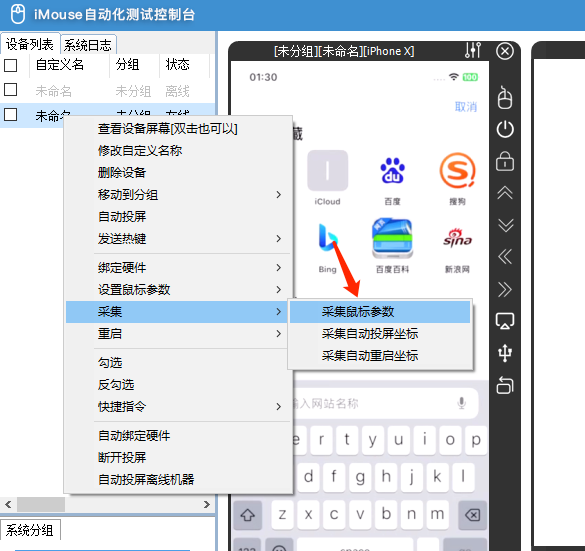Click the double up arrow icon
The image size is (585, 551).
(505, 193)
